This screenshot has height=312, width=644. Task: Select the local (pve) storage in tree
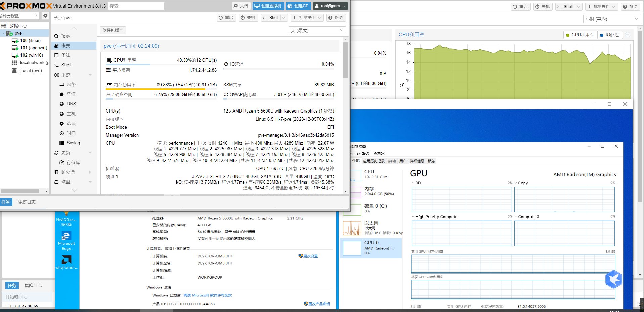coord(27,71)
